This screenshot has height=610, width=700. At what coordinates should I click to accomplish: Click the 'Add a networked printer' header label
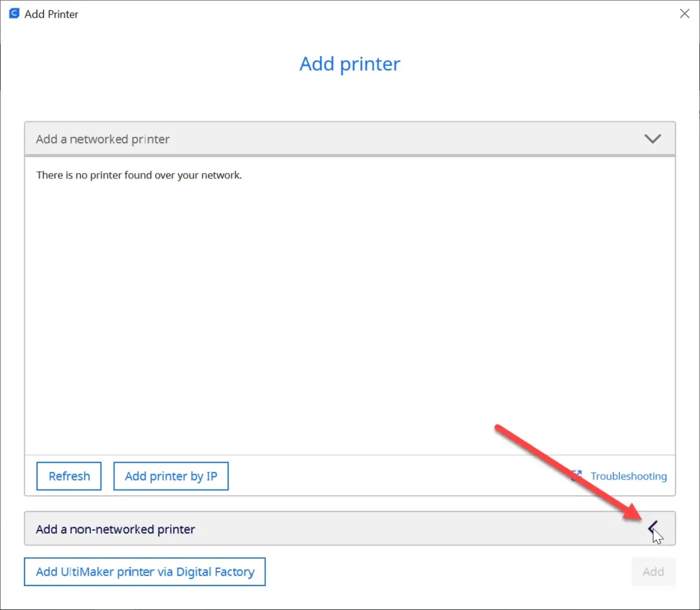(x=103, y=140)
